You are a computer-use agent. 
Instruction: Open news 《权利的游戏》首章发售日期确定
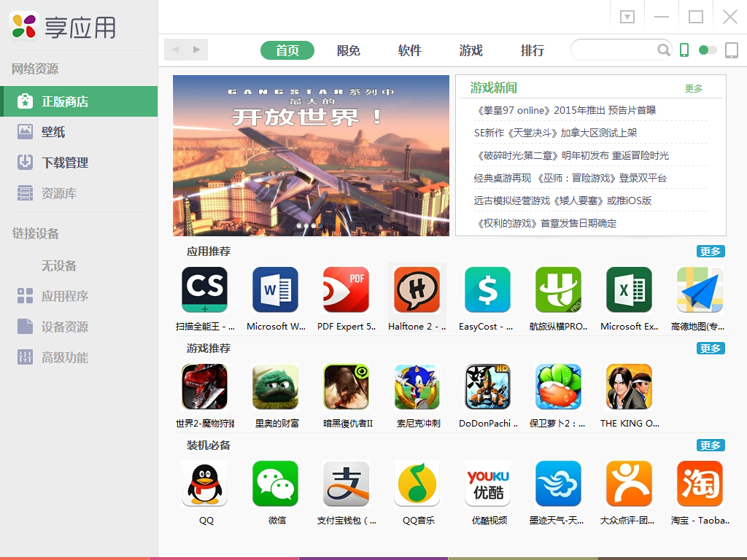point(546,223)
